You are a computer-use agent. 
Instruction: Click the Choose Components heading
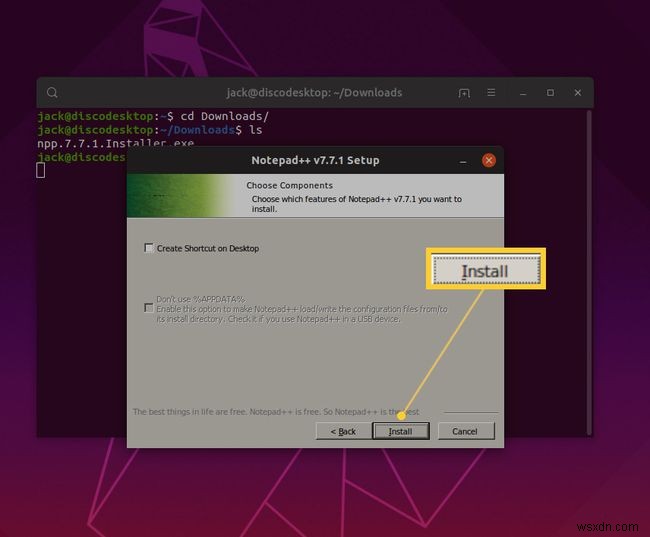pyautogui.click(x=289, y=185)
